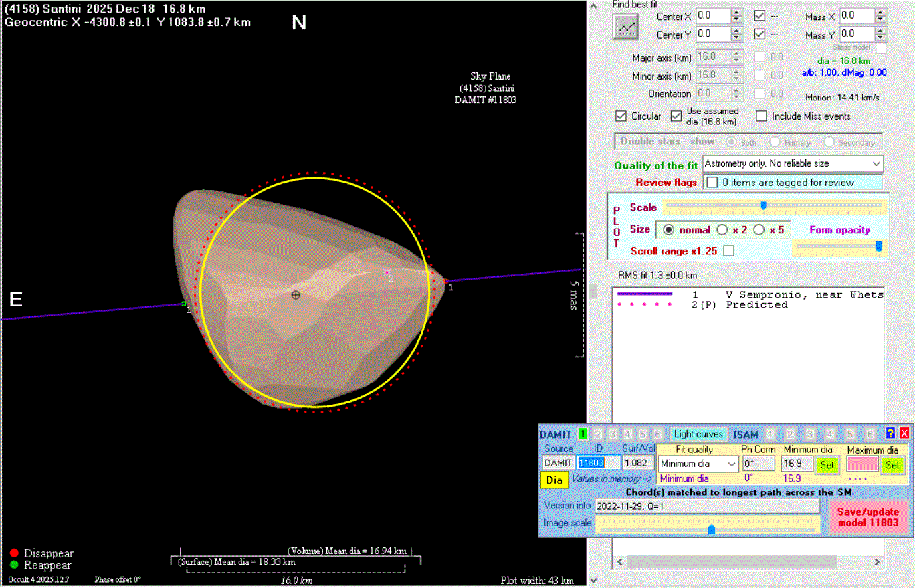Click Set button next to Minimum dia
This screenshot has width=915, height=588.
(x=827, y=464)
